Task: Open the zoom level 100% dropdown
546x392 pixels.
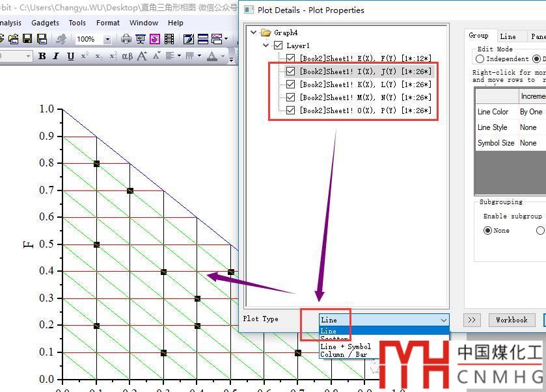Action: [107, 39]
